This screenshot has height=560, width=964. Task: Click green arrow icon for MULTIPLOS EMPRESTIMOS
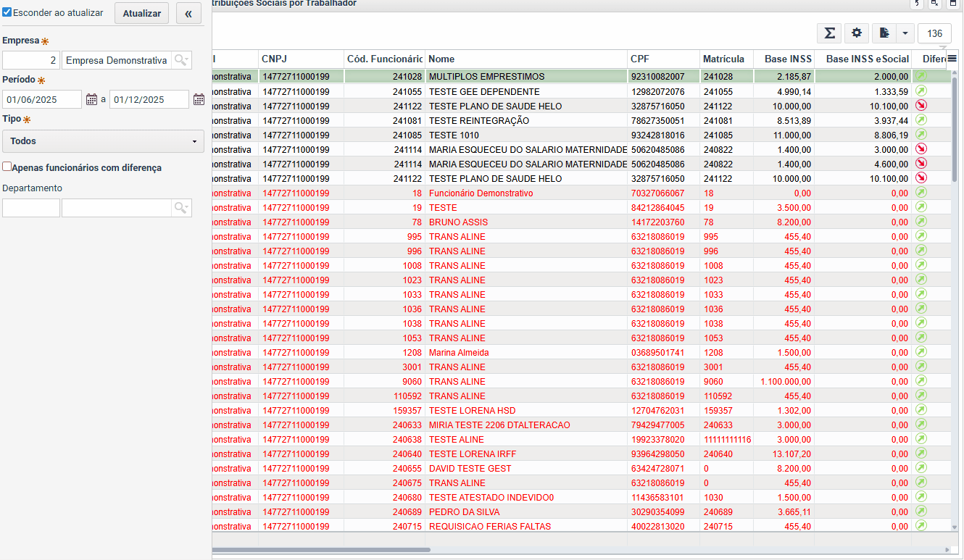click(921, 76)
